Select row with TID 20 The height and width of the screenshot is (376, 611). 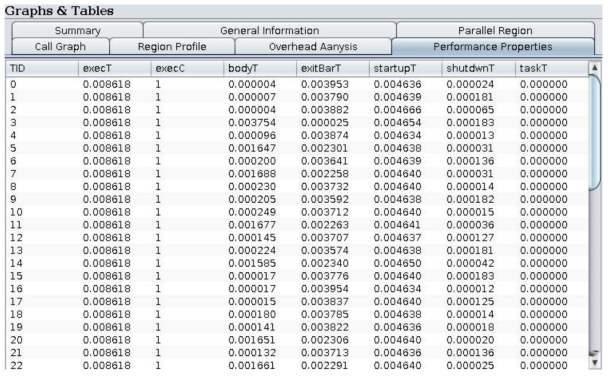coord(297,340)
